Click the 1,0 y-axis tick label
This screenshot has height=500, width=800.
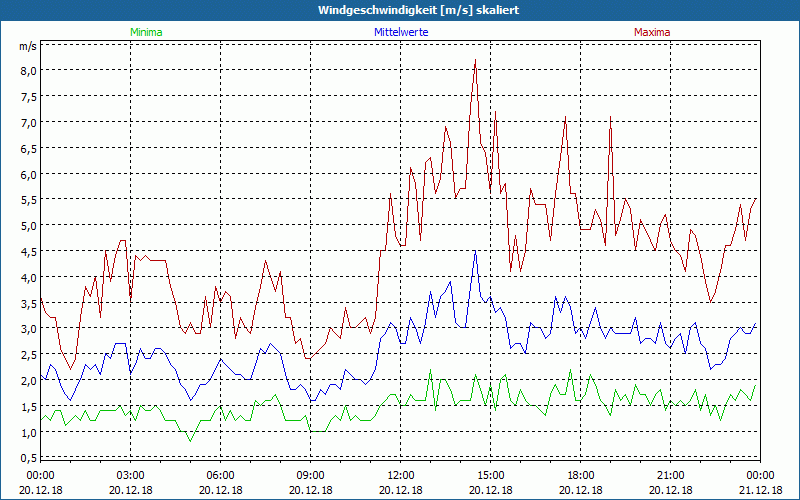pos(29,433)
